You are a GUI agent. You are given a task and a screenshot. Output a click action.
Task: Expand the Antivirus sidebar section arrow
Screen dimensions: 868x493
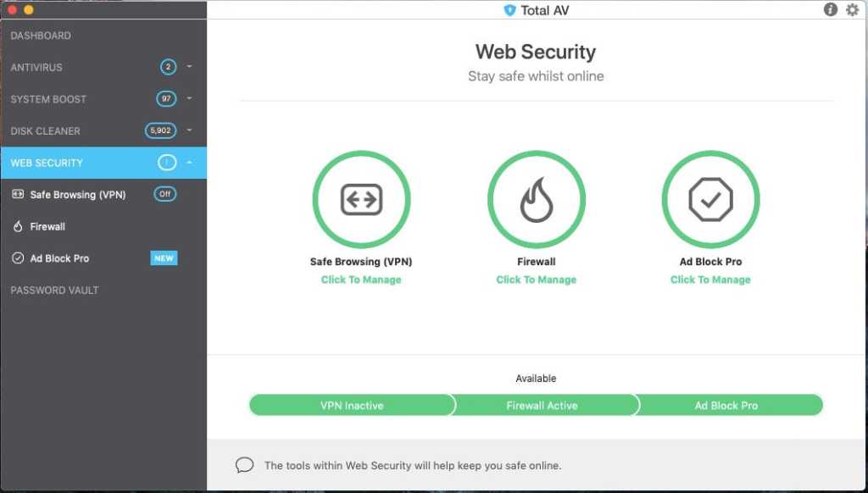[190, 67]
